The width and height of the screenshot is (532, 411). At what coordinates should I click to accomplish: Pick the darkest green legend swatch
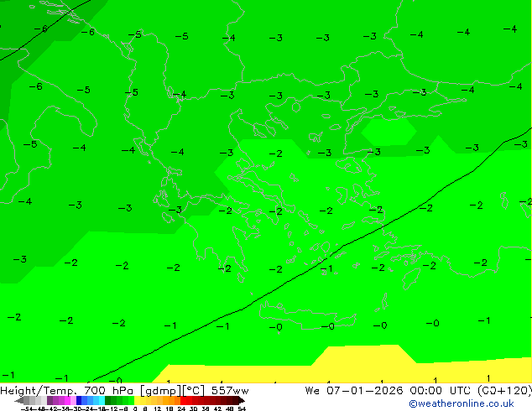[x=108, y=400]
